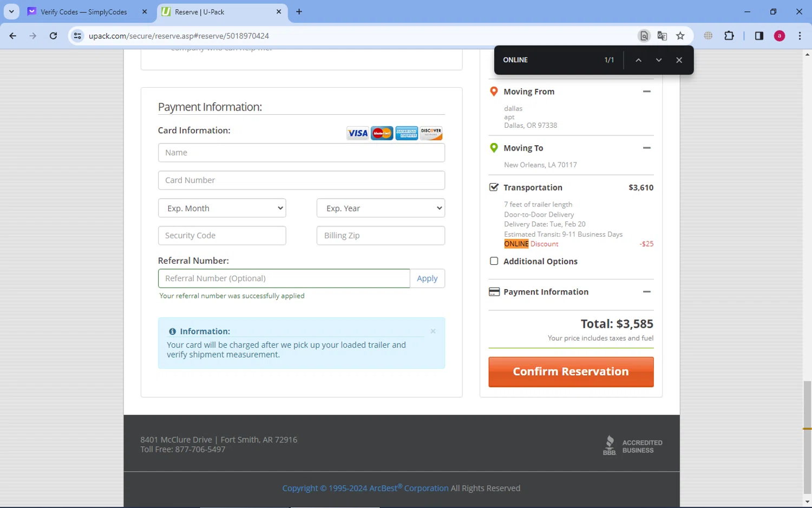Close the find-in-page bar
This screenshot has width=812, height=508.
coord(679,60)
